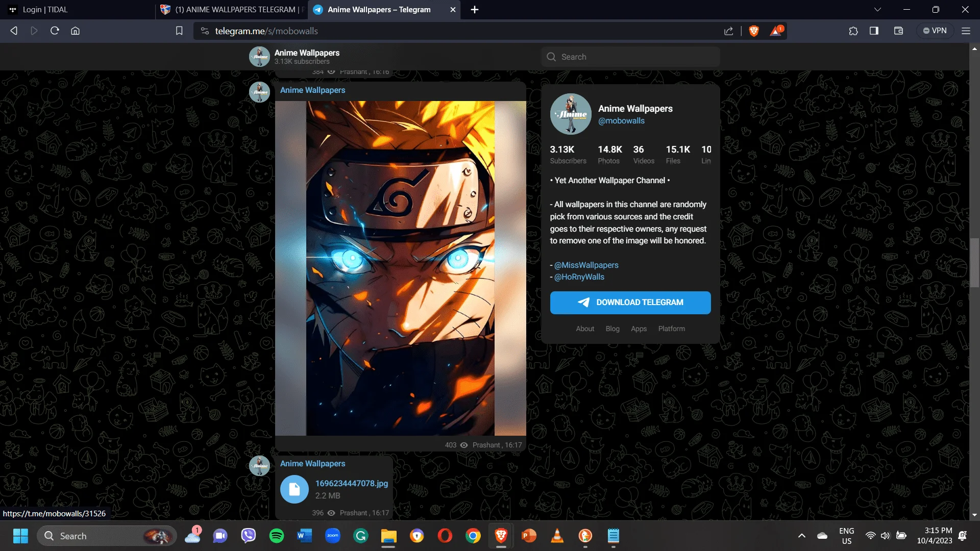The width and height of the screenshot is (980, 551).
Task: Open PowerPoint from the taskbar
Action: pyautogui.click(x=529, y=536)
